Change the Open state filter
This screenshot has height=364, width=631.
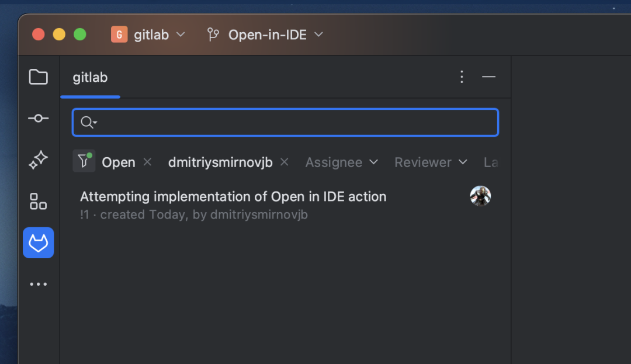(x=118, y=162)
